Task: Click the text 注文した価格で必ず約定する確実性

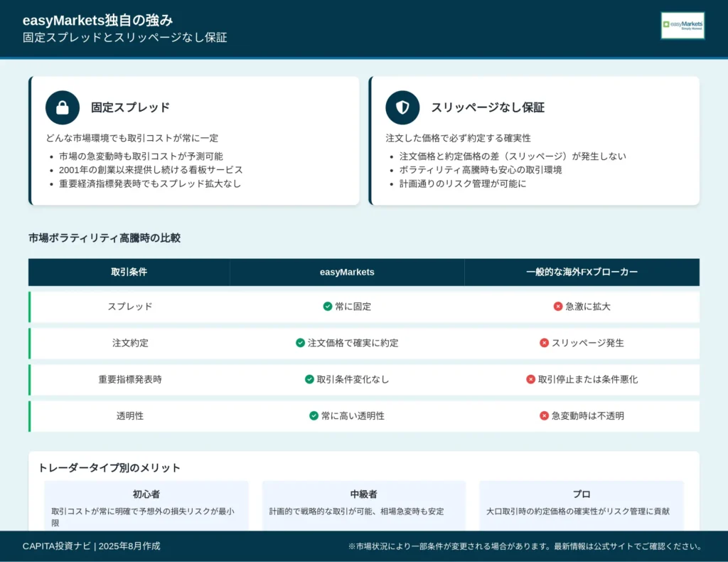Action: (x=459, y=138)
